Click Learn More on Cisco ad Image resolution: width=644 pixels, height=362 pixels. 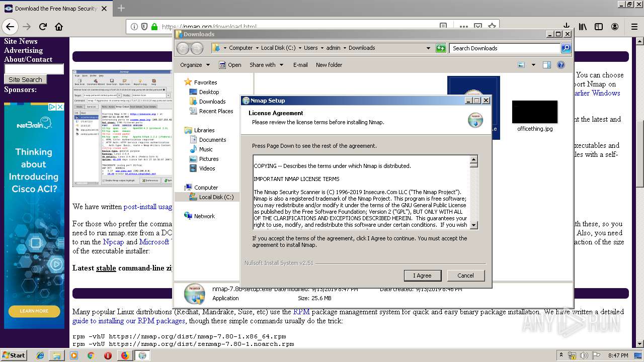(34, 311)
